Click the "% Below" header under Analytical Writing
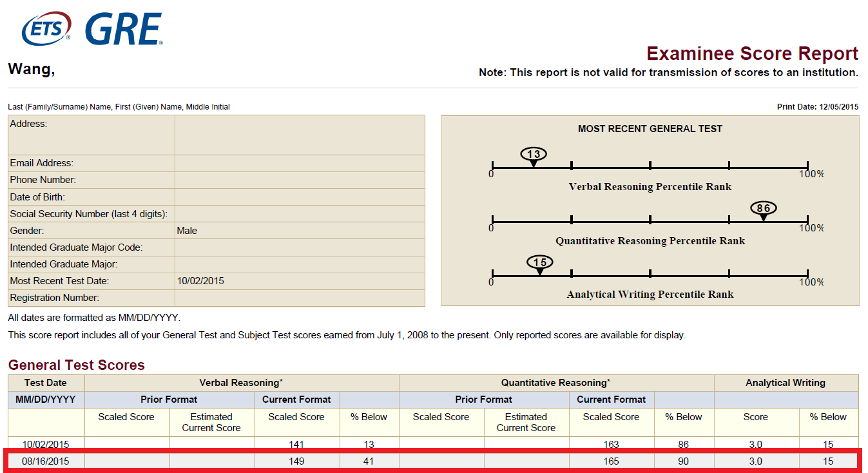 click(828, 417)
